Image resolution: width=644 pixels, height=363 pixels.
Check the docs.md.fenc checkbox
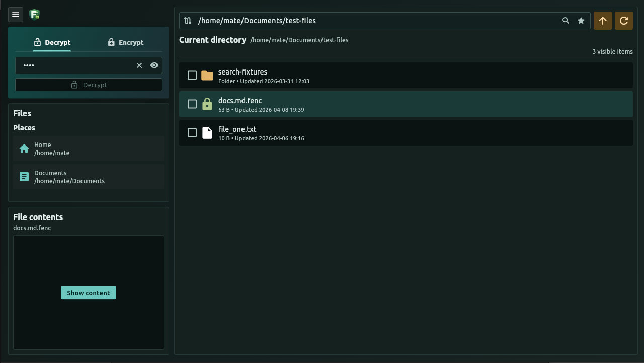pos(192,104)
